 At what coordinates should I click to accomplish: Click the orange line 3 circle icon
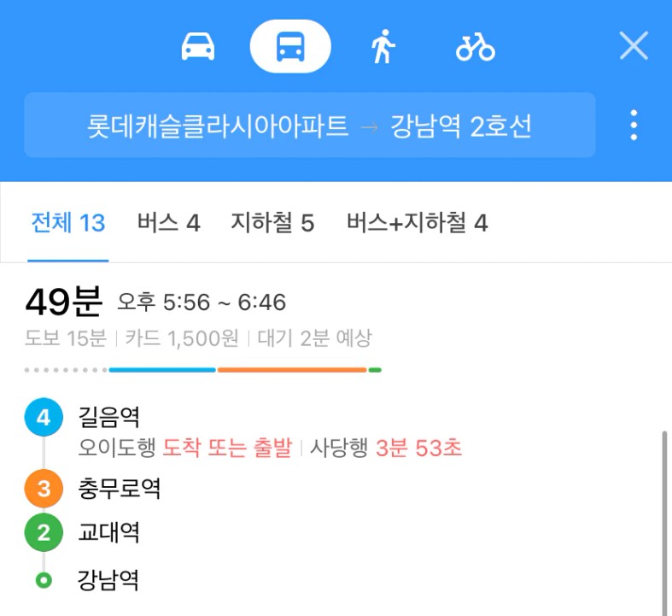point(44,489)
